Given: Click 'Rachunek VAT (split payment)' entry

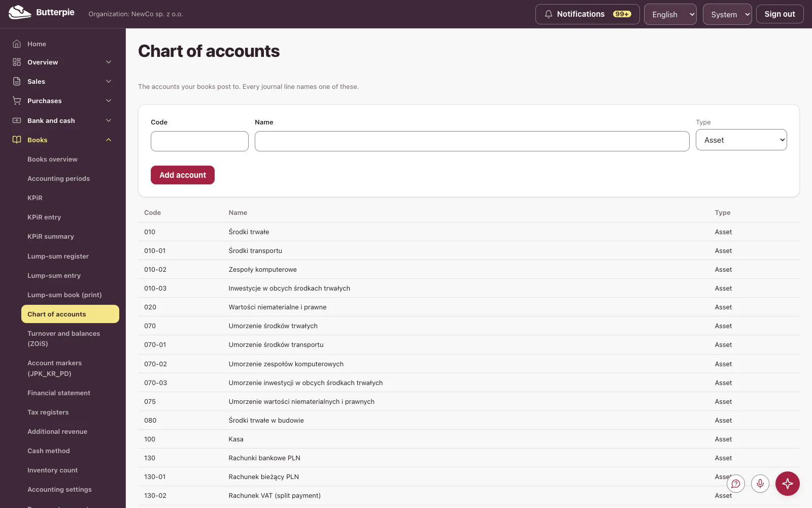Looking at the screenshot, I should [275, 495].
